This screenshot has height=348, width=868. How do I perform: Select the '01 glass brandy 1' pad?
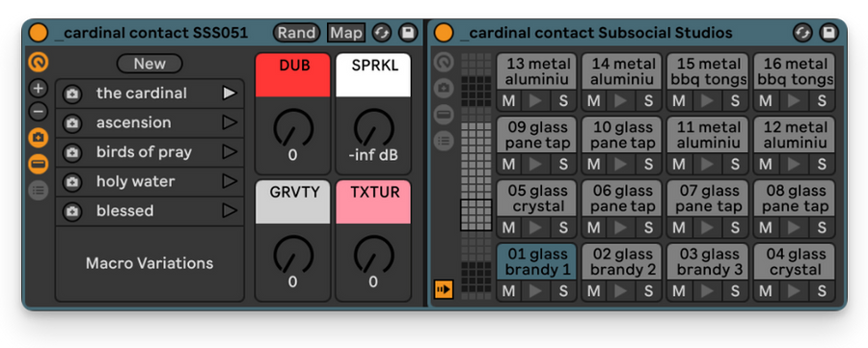tap(536, 261)
